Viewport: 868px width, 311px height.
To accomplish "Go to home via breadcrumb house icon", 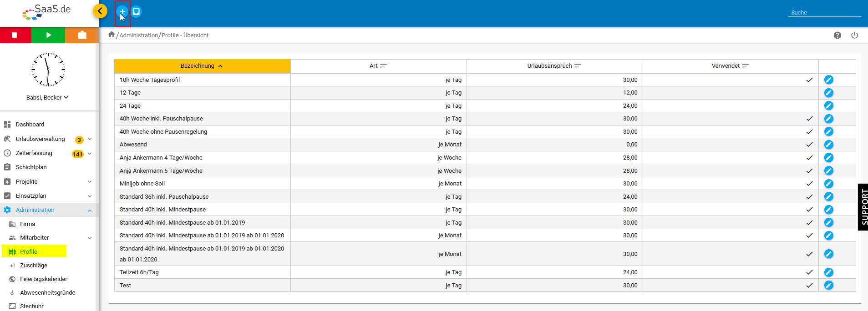I will (x=112, y=35).
